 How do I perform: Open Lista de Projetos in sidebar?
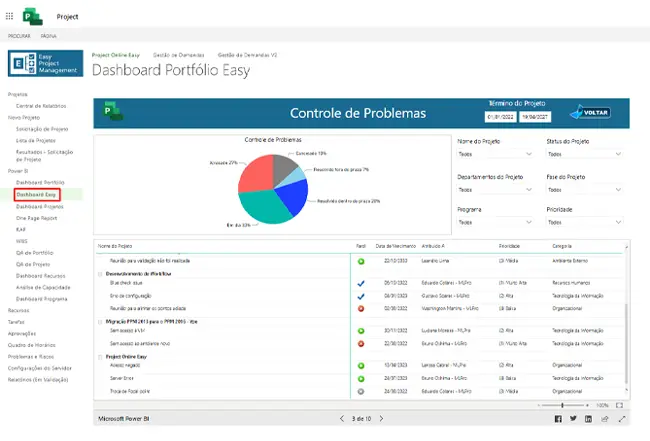[36, 141]
